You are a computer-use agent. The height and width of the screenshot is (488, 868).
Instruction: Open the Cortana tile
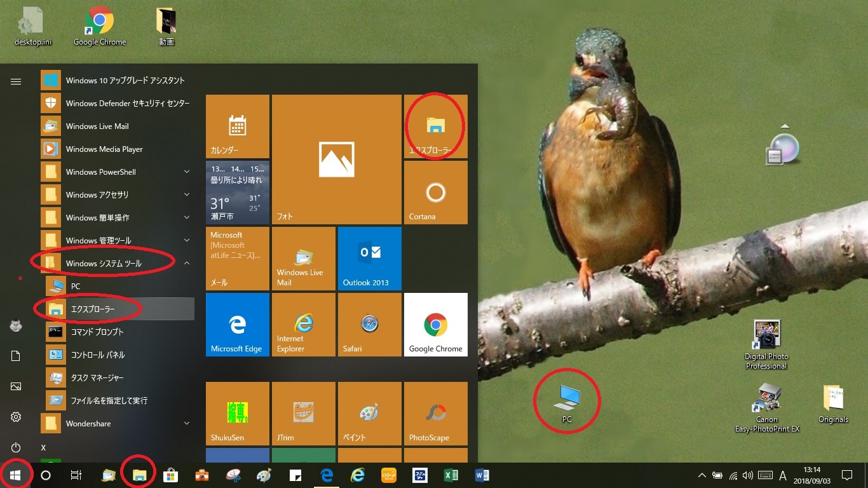coord(436,193)
